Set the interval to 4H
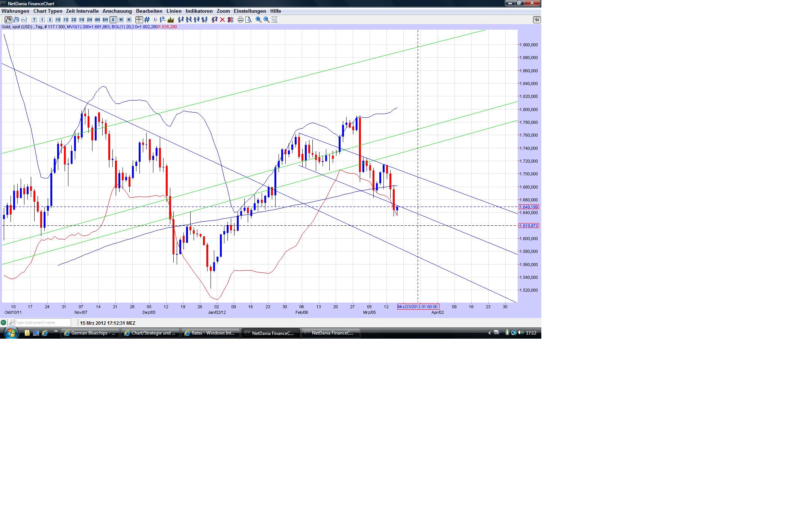The height and width of the screenshot is (508, 812). click(97, 20)
